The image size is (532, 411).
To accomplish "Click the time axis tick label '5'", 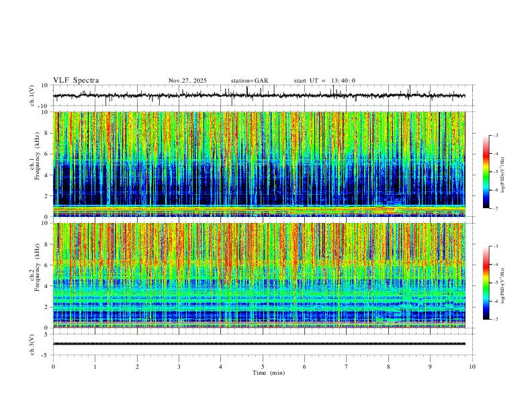I will [263, 367].
